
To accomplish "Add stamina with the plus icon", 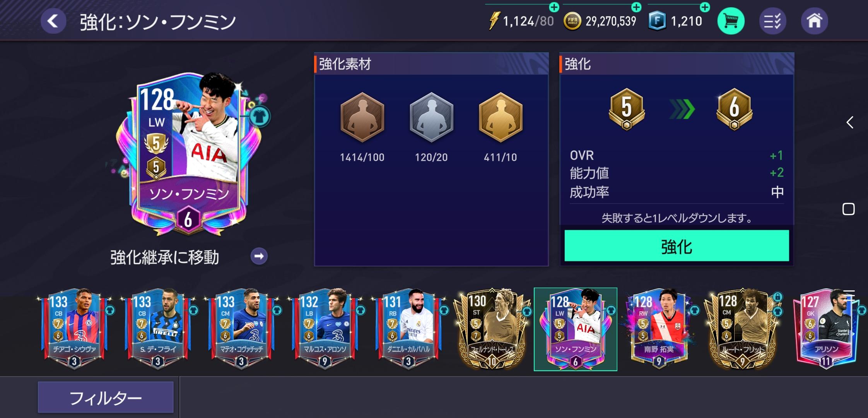I will (x=554, y=7).
